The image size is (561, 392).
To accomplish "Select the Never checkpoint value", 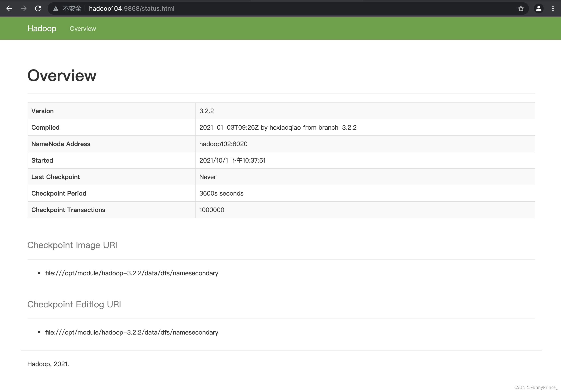I will (208, 177).
